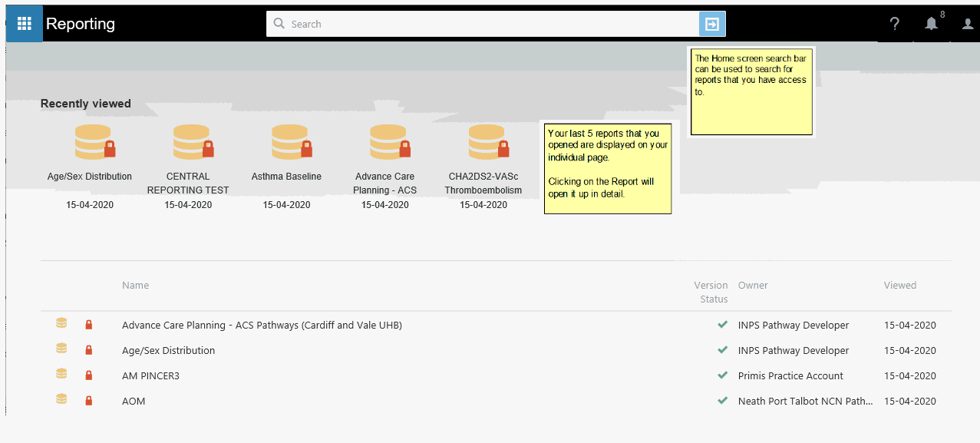Open the notifications bell icon
This screenshot has height=443, width=980.
931,25
